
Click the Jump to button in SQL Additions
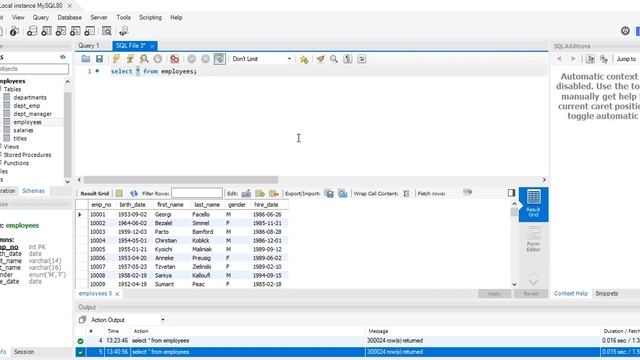coord(626,59)
